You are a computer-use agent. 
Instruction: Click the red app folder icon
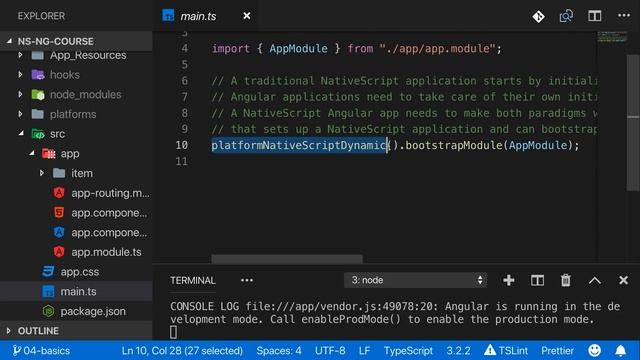[x=49, y=153]
